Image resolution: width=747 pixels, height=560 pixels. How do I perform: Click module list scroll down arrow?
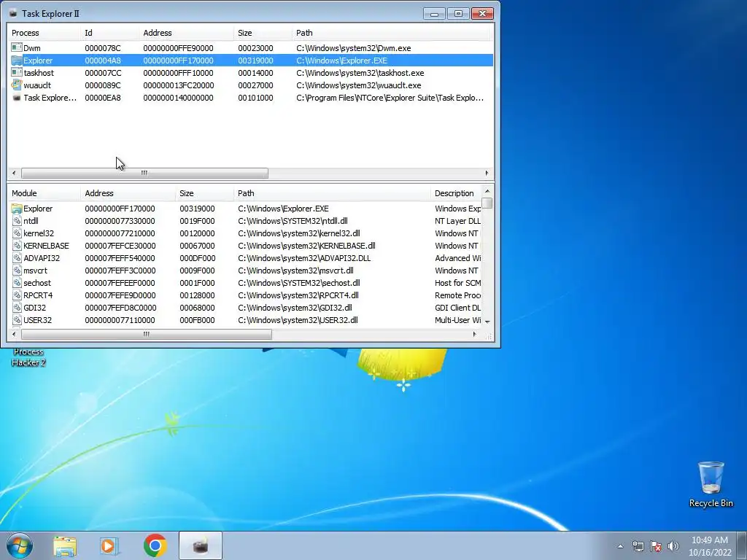[x=487, y=322]
